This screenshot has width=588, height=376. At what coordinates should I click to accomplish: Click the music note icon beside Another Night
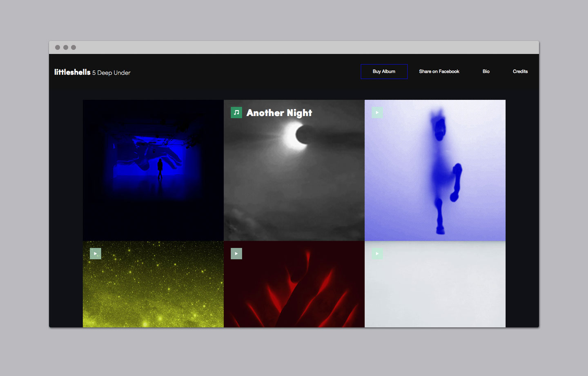pos(236,112)
